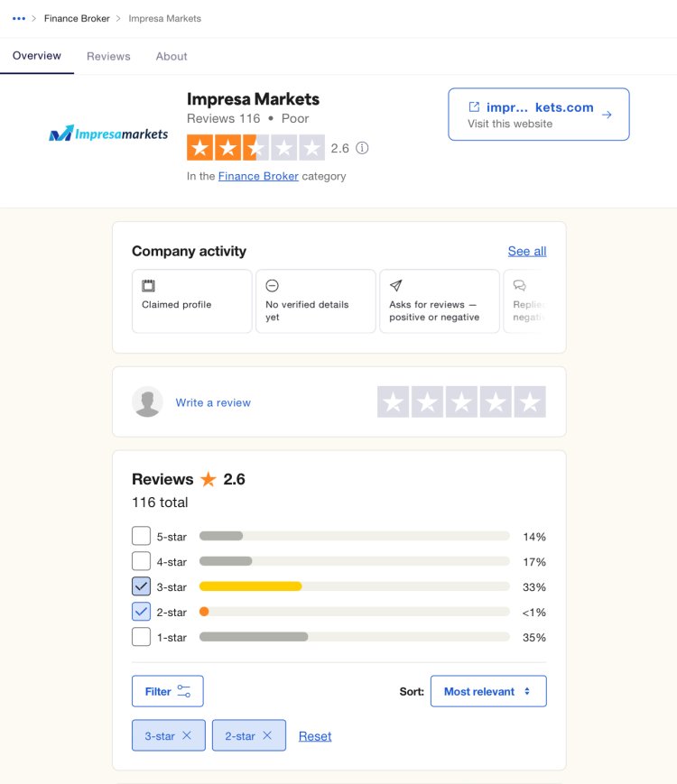The image size is (677, 784).
Task: Click the 4-star rating distribution bar
Action: [x=354, y=561]
